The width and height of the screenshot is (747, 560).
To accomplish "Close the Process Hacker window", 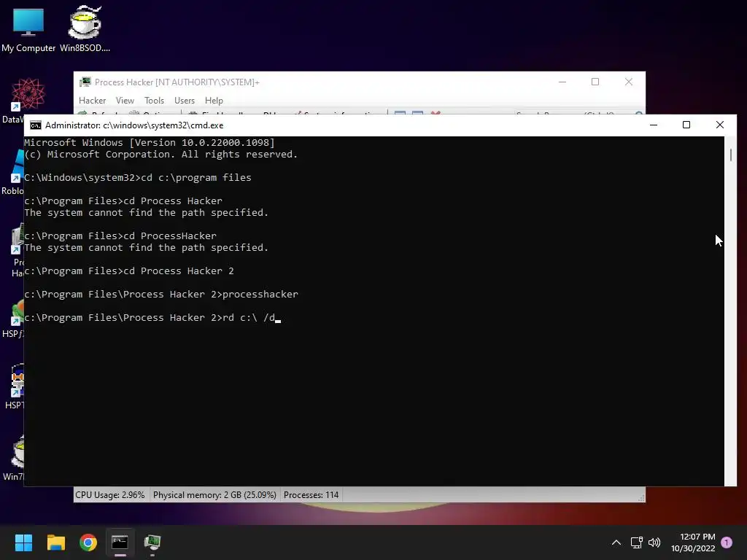I will (x=629, y=82).
